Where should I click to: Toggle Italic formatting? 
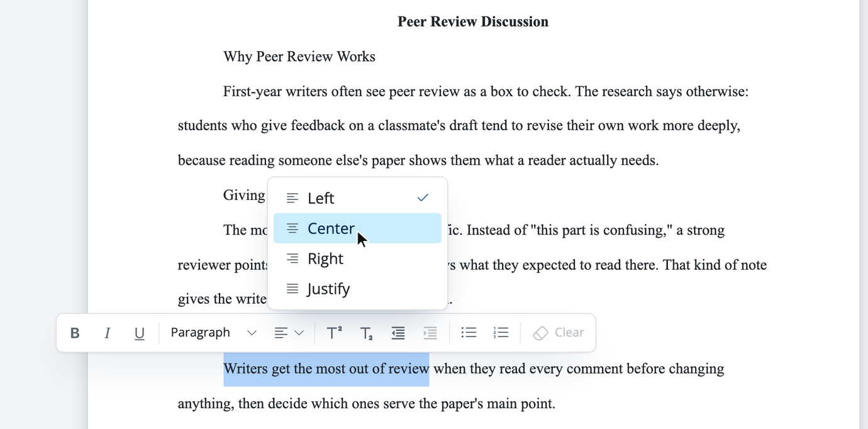coord(107,333)
